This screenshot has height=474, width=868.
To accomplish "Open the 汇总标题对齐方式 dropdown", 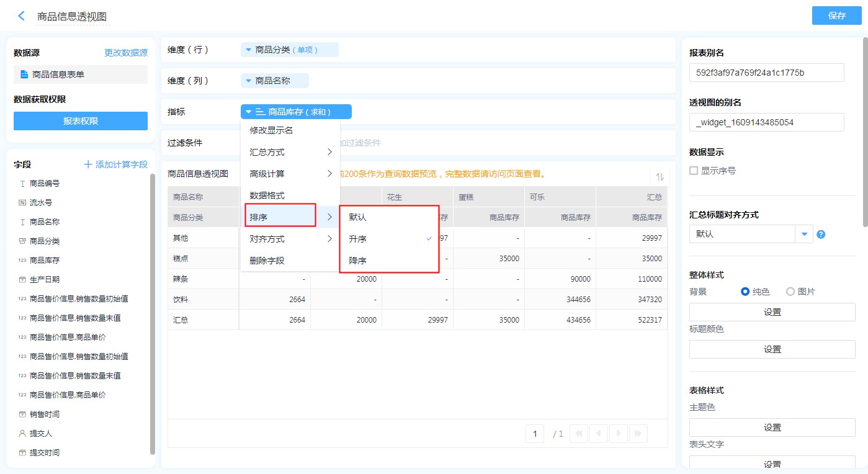I will tap(804, 234).
